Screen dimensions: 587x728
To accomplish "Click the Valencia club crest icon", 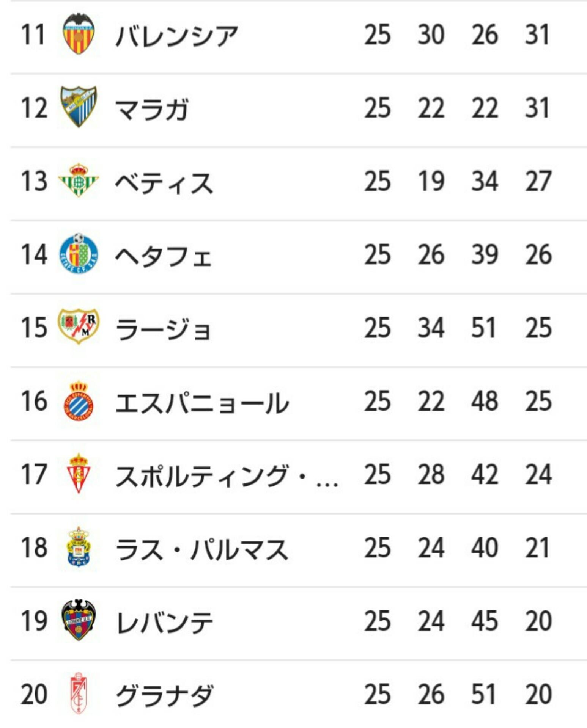I will 79,34.
